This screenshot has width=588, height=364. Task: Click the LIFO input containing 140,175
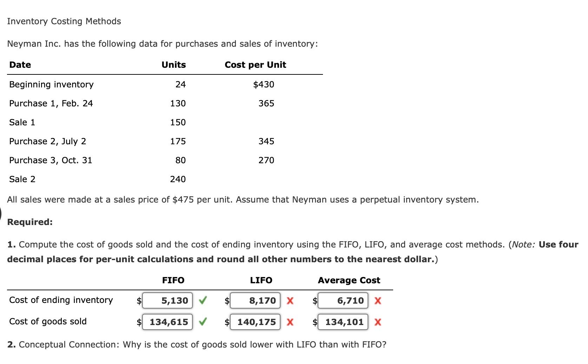click(x=255, y=322)
